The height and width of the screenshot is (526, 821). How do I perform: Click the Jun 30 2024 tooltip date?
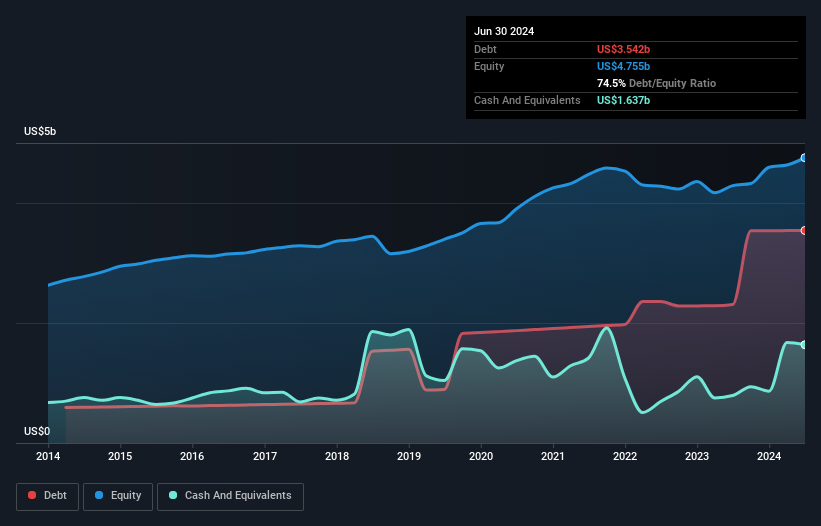(504, 31)
